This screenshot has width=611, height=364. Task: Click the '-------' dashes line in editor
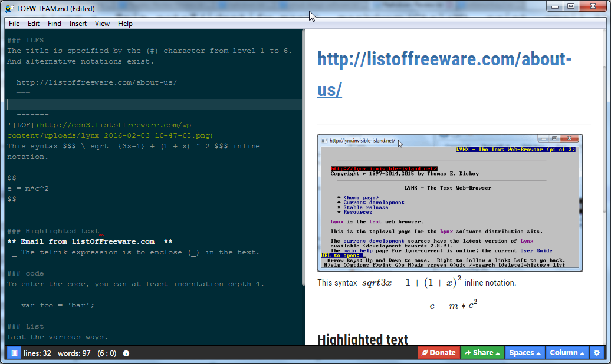33,114
